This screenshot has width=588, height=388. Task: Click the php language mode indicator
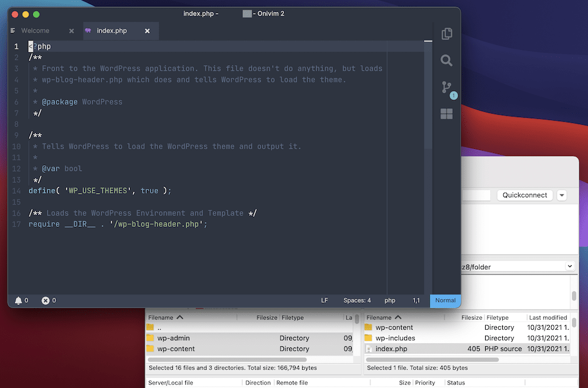(390, 300)
